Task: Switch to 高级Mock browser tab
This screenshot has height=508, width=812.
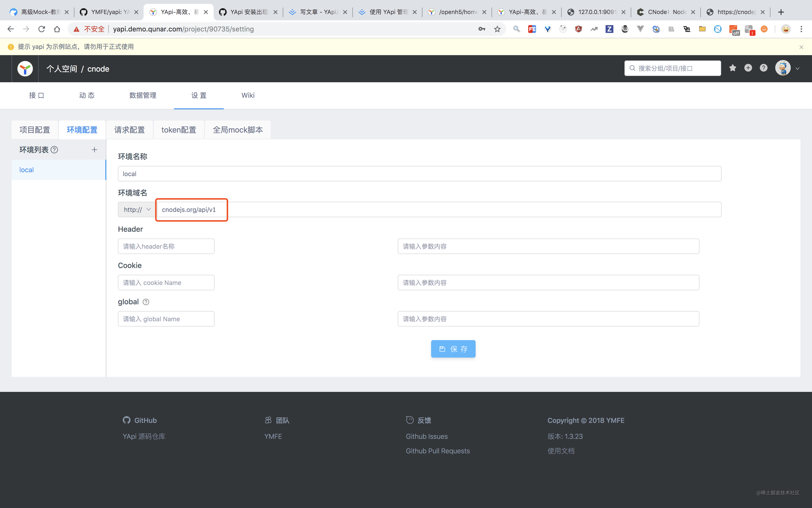Action: point(39,12)
